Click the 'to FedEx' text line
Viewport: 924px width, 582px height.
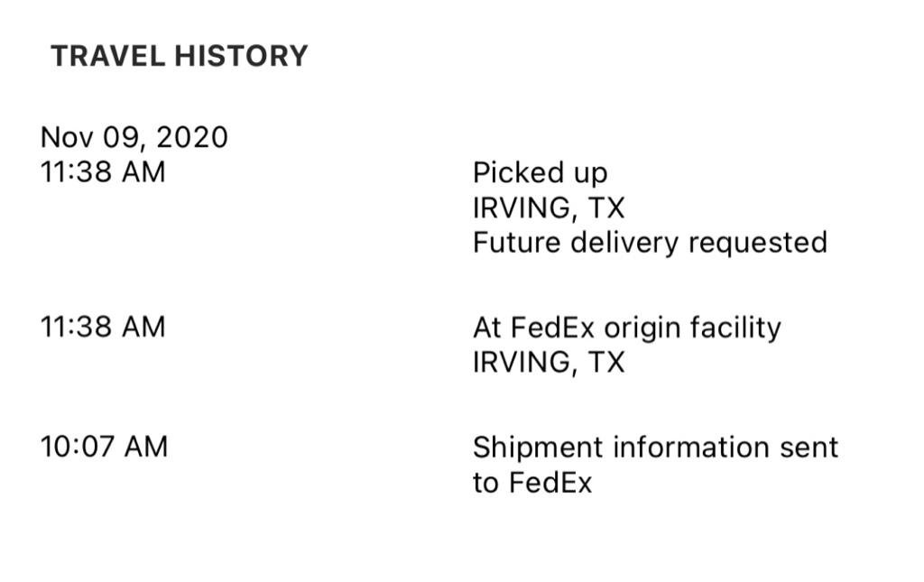point(532,483)
